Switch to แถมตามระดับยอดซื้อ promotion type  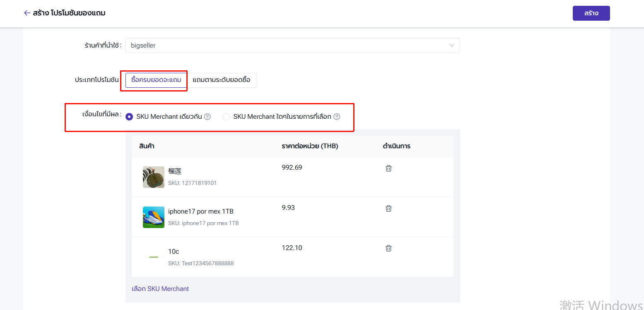222,80
